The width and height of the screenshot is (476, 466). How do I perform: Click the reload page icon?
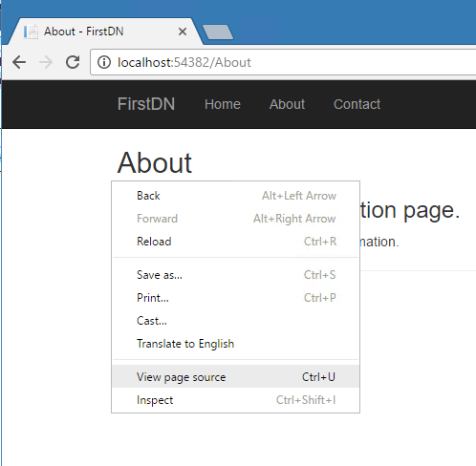pos(73,62)
